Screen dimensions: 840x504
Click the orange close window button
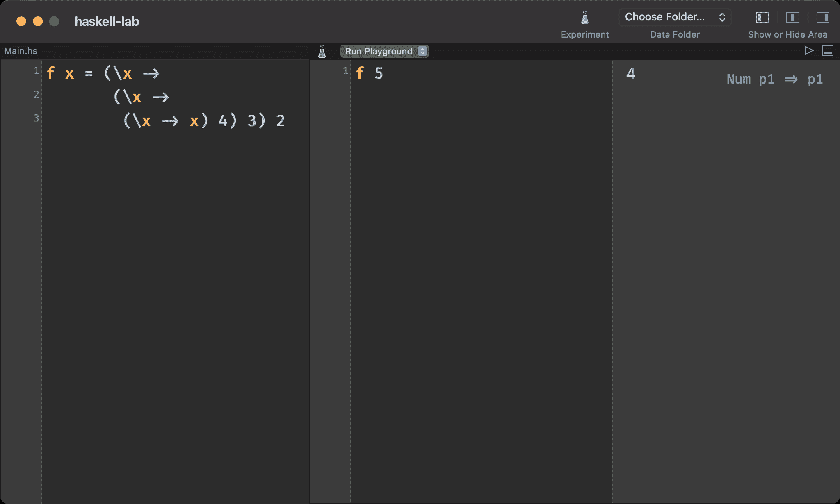(21, 21)
